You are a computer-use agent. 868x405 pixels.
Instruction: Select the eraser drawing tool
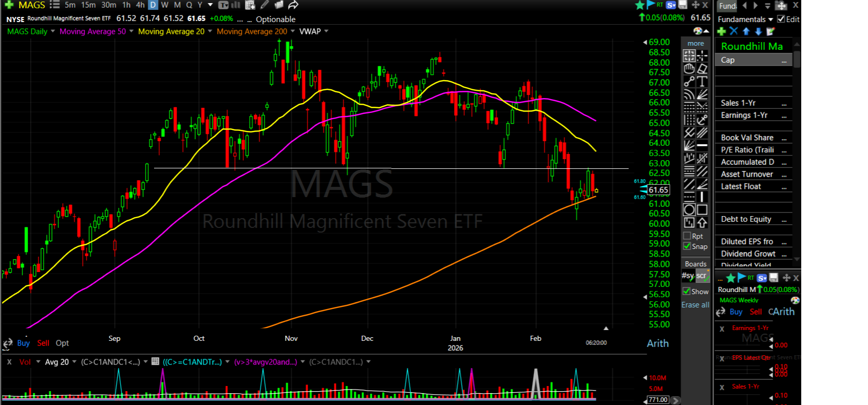coord(702,68)
